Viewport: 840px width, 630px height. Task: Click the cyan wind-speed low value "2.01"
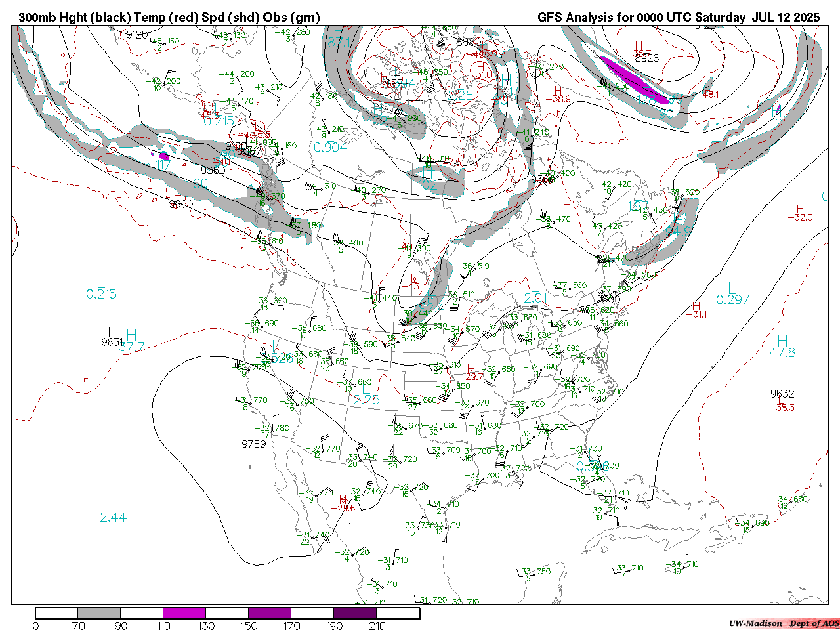point(535,299)
